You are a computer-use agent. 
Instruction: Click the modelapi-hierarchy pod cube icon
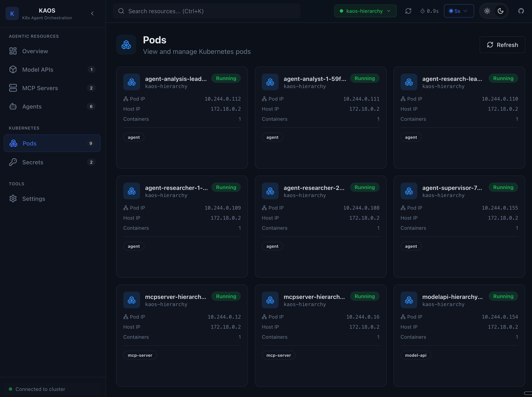coord(409,300)
